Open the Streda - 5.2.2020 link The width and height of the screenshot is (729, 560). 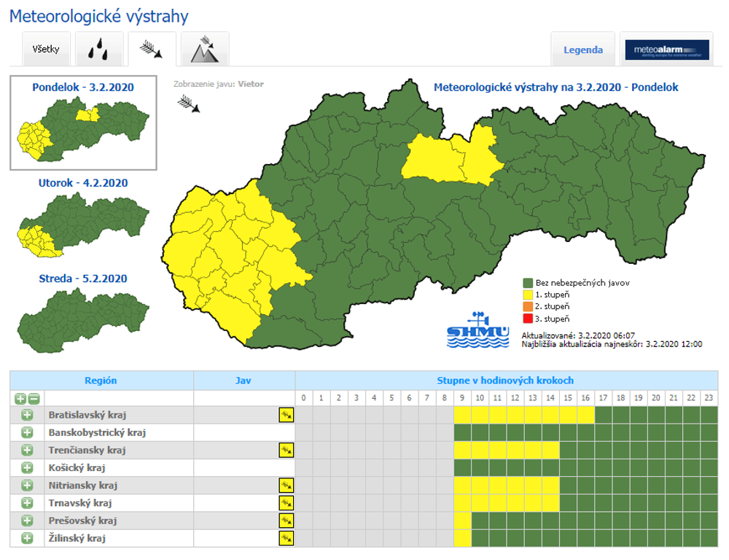[82, 279]
